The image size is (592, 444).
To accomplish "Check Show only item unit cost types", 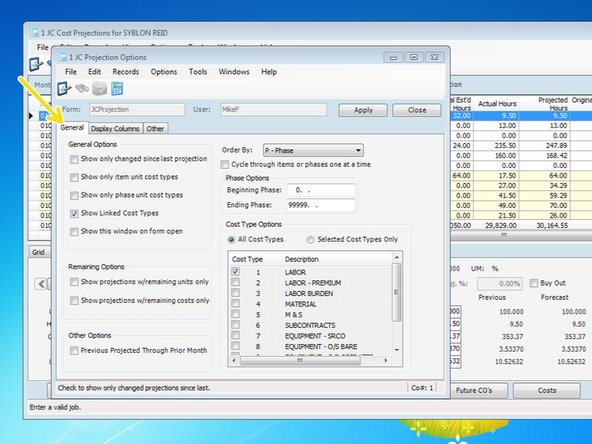I will coord(74,177).
